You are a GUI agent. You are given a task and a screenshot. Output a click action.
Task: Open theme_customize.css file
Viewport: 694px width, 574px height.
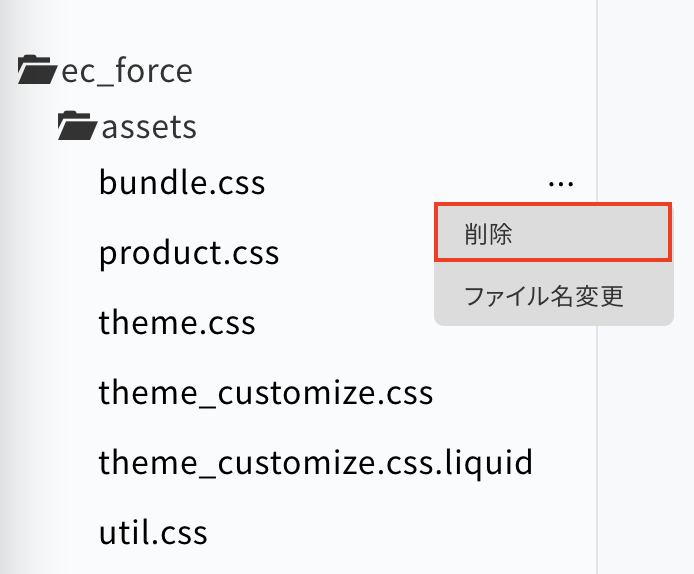tap(266, 392)
